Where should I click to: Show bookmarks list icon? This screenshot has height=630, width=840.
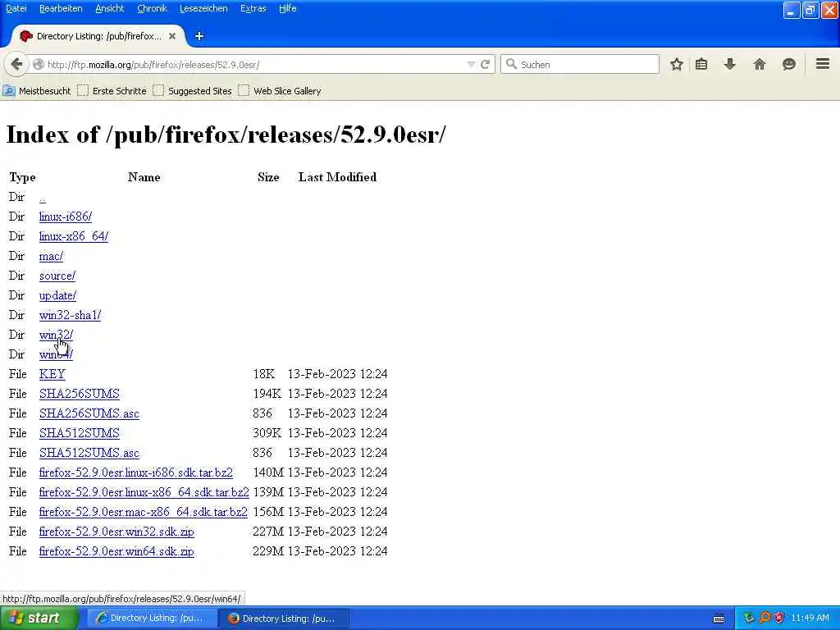[701, 64]
